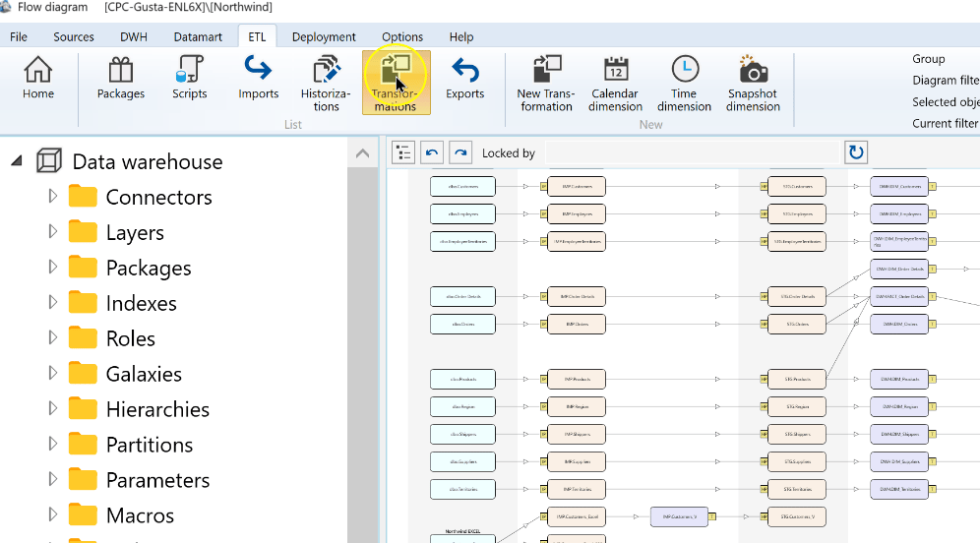
Task: Click the Galaxies folder icon
Action: 83,373
